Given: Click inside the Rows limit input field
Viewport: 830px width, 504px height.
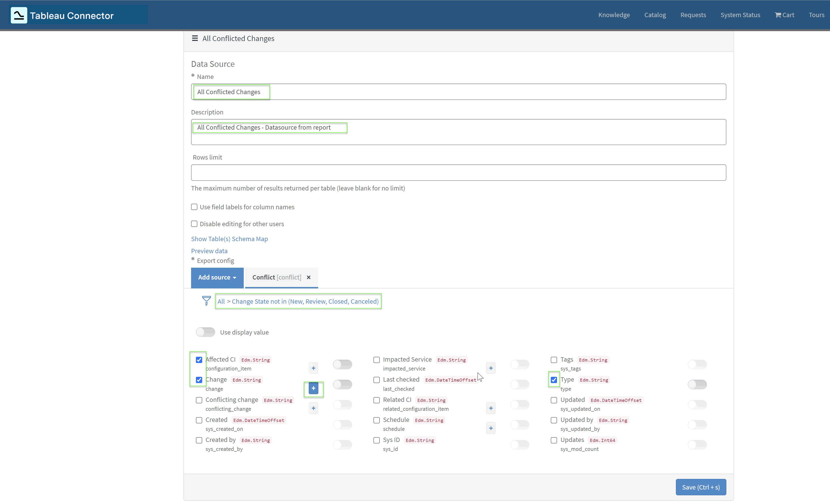Looking at the screenshot, I should coord(458,172).
